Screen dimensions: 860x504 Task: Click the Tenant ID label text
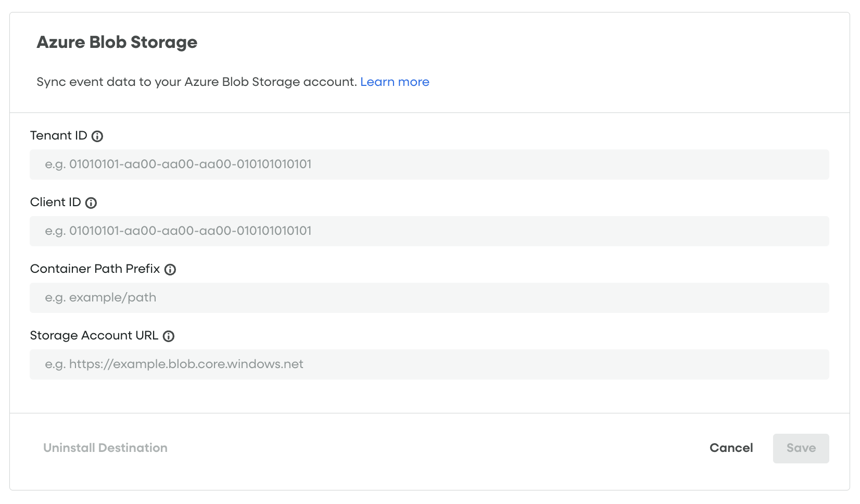[58, 135]
